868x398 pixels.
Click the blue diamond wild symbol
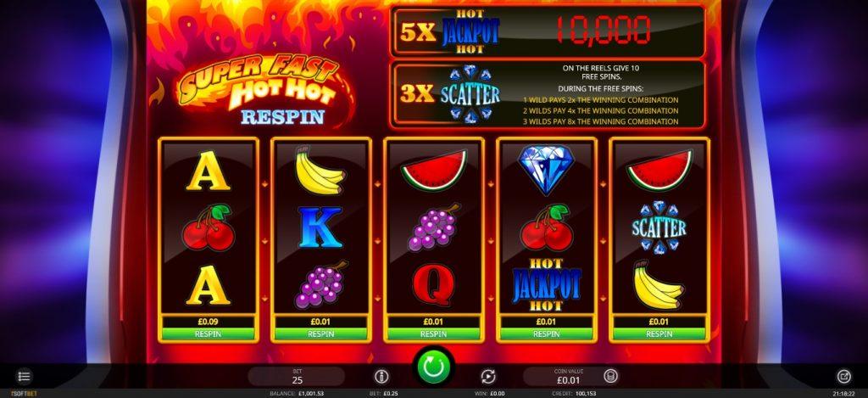(x=547, y=171)
